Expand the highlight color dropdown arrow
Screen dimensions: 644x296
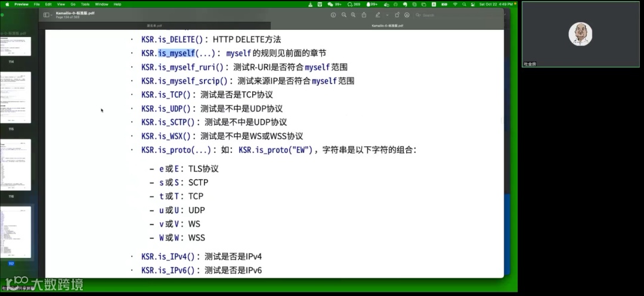(387, 15)
